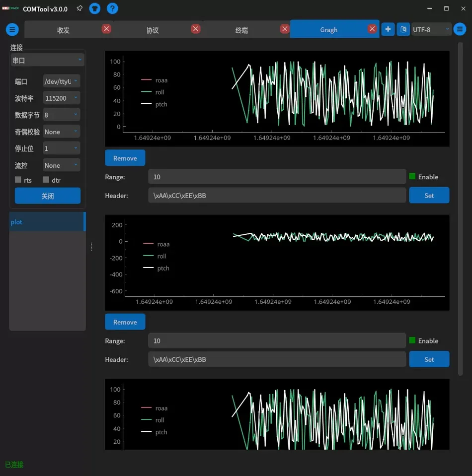Switch to the 协议 tab
This screenshot has width=472, height=476.
[152, 30]
